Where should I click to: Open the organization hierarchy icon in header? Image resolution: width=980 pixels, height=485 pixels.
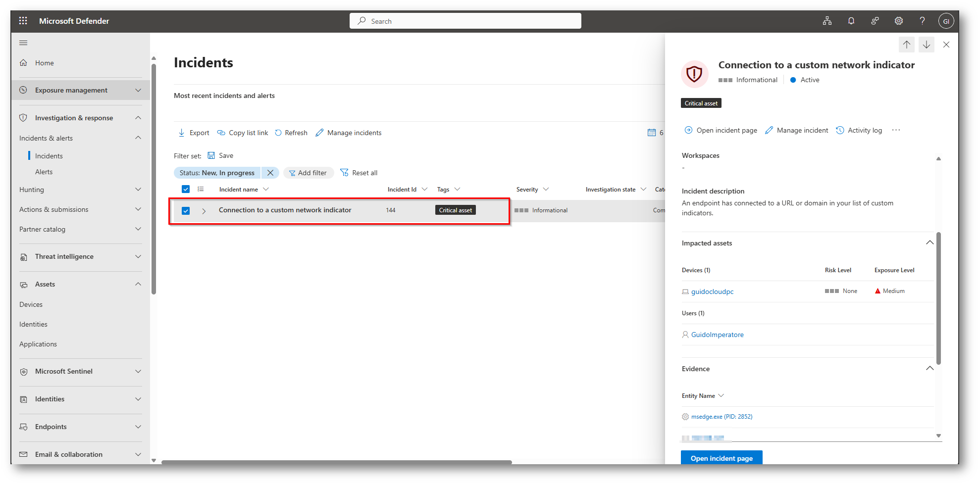(x=827, y=21)
